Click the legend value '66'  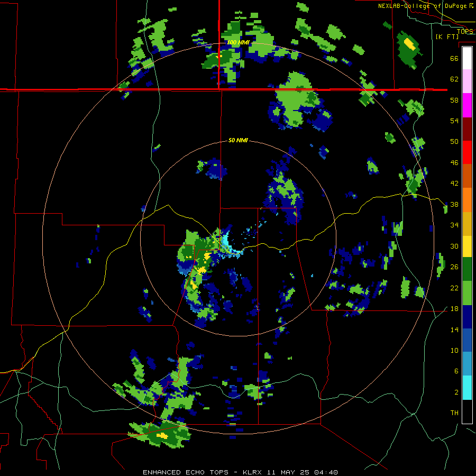coord(454,58)
